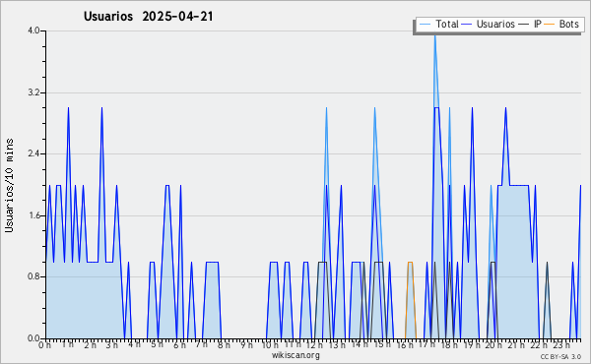Click the '12 h' x-axis label
Image resolution: width=591 pixels, height=364 pixels.
(315, 344)
